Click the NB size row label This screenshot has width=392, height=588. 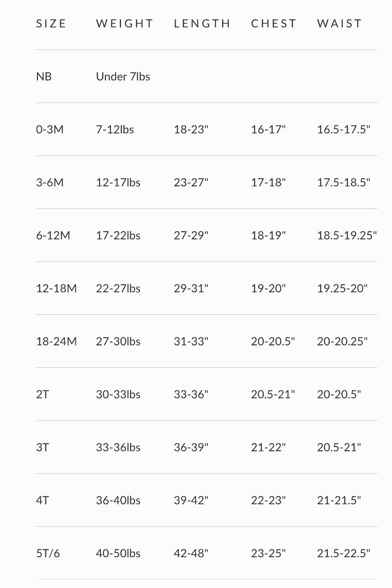(x=44, y=76)
